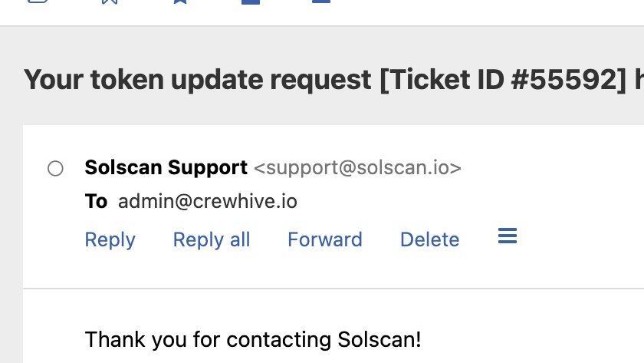Image resolution: width=644 pixels, height=363 pixels.
Task: Click recipient address admin@crewhive.io
Action: (x=207, y=202)
